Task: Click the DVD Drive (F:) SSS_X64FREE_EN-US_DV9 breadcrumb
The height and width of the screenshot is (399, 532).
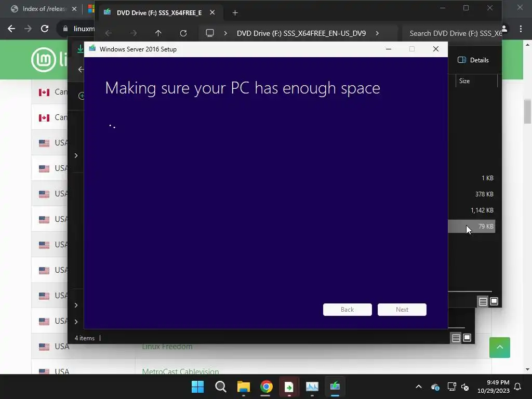Action: (301, 33)
